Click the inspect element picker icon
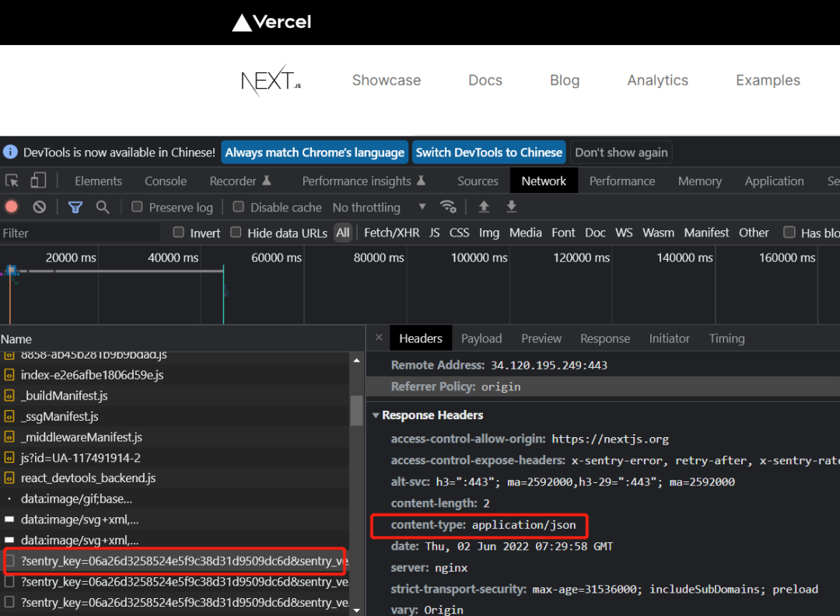Screen dimensions: 840x616 pyautogui.click(x=12, y=180)
